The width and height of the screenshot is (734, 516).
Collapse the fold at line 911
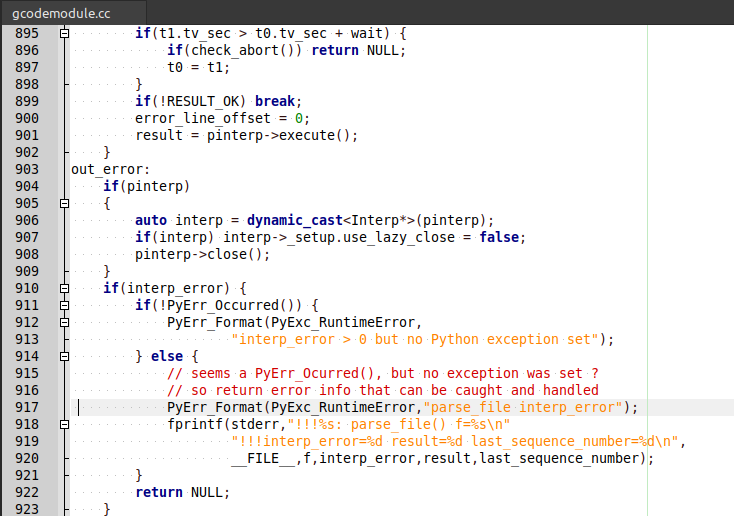pyautogui.click(x=65, y=305)
